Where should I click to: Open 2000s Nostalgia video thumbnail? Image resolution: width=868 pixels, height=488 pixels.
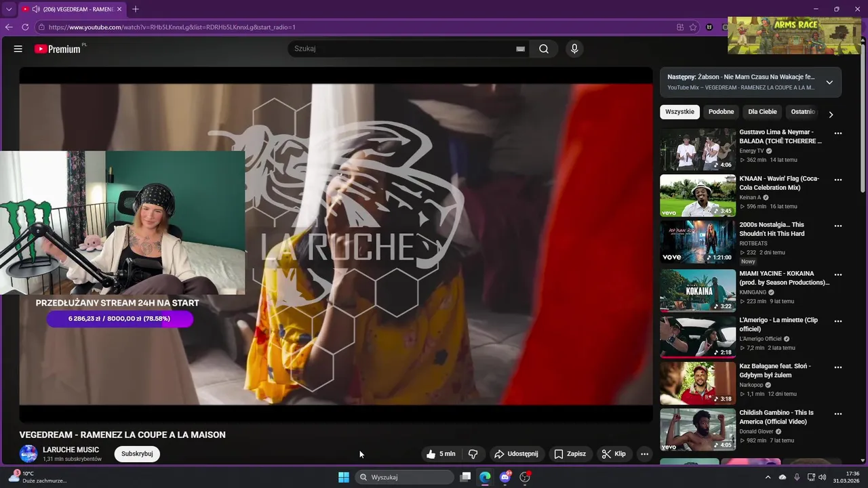click(x=698, y=242)
